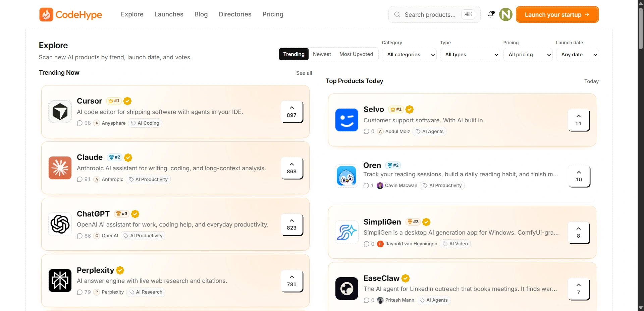Open the All categories dropdown

[x=409, y=55]
